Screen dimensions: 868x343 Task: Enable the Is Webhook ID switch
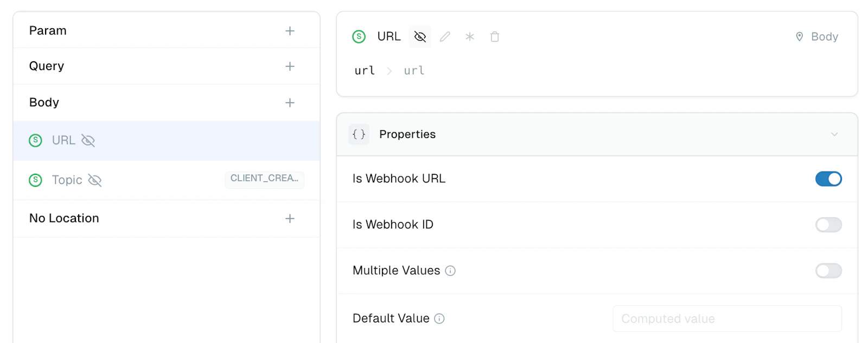point(828,225)
